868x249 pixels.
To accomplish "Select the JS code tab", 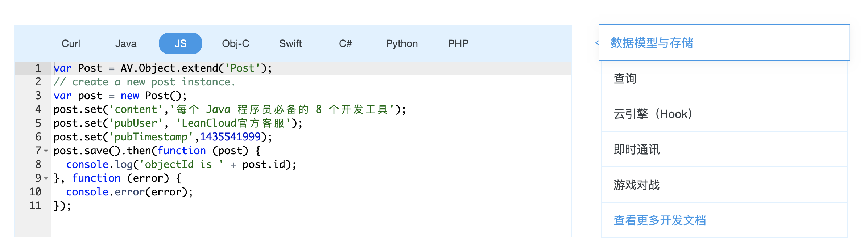I will [x=181, y=43].
